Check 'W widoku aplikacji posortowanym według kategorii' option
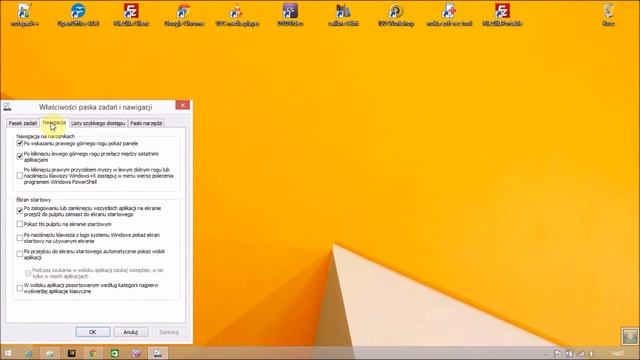The width and height of the screenshot is (640, 360). [20, 288]
